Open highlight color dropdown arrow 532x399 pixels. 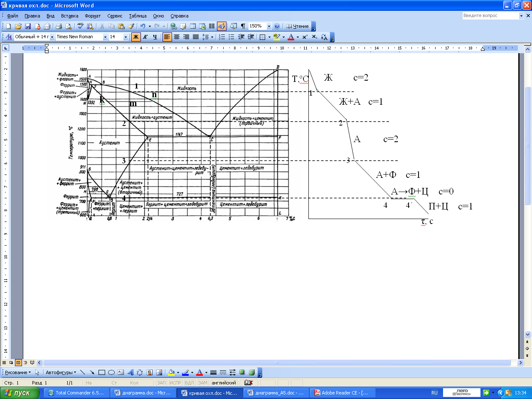(283, 37)
